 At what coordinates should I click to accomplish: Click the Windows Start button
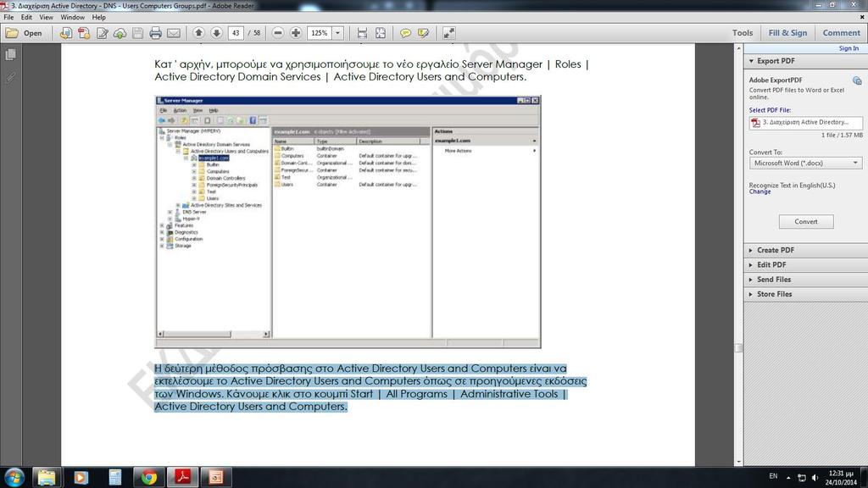pos(14,477)
